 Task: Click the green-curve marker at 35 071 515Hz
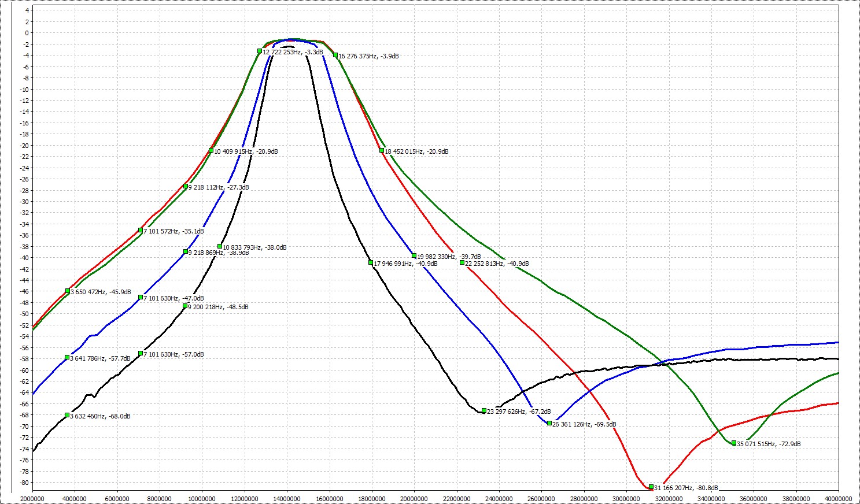coord(734,443)
